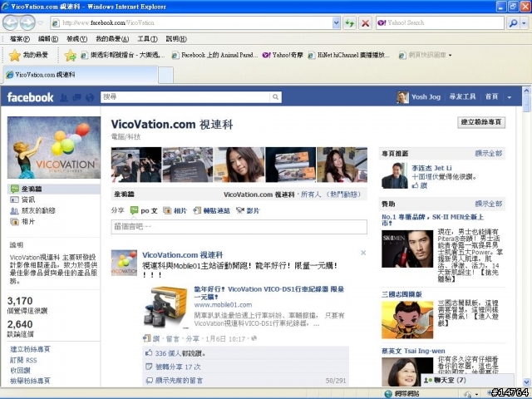Screen dimensions: 532x399
Task: Click 顯示全部 next to 專頁推薦
Action: (x=489, y=153)
